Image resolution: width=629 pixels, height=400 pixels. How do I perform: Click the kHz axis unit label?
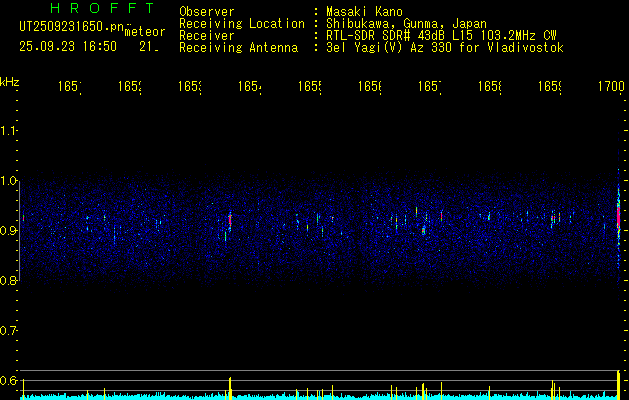pyautogui.click(x=10, y=82)
